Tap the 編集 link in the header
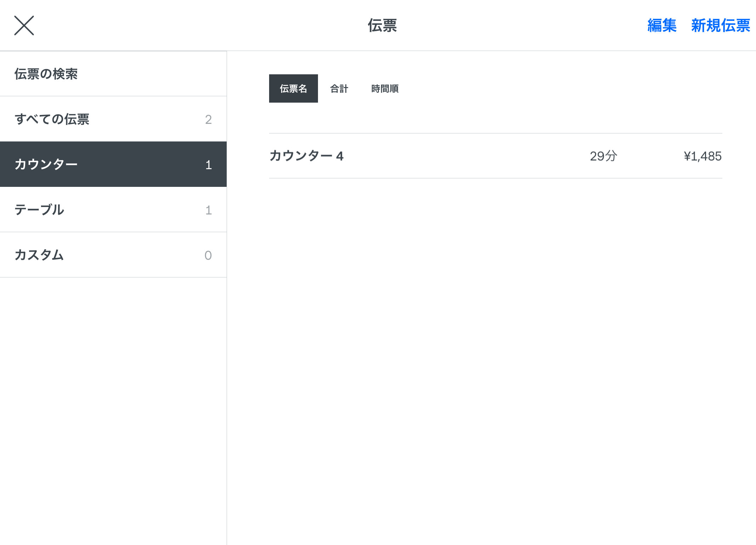Image resolution: width=756 pixels, height=545 pixels. (x=661, y=25)
